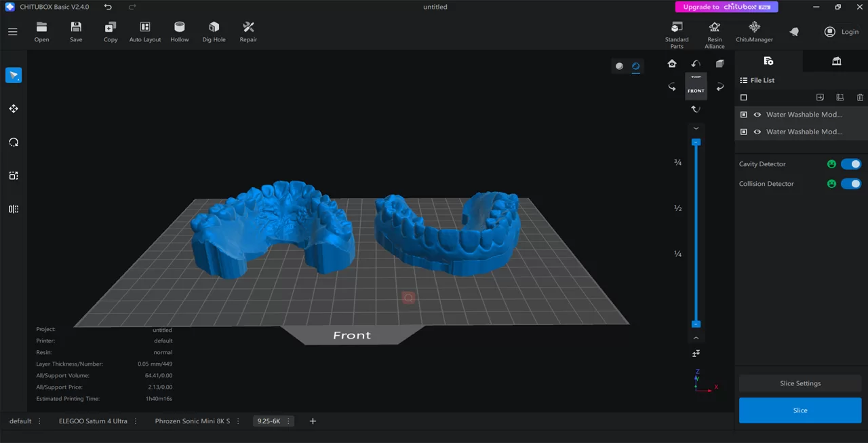This screenshot has width=868, height=443.
Task: Run the Repair tool
Action: [248, 31]
